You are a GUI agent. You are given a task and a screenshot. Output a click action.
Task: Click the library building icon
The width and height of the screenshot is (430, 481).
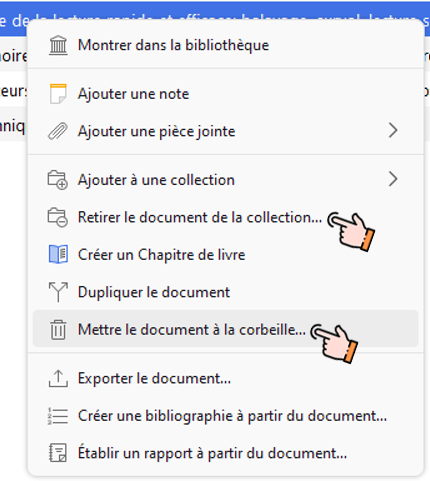tap(58, 45)
